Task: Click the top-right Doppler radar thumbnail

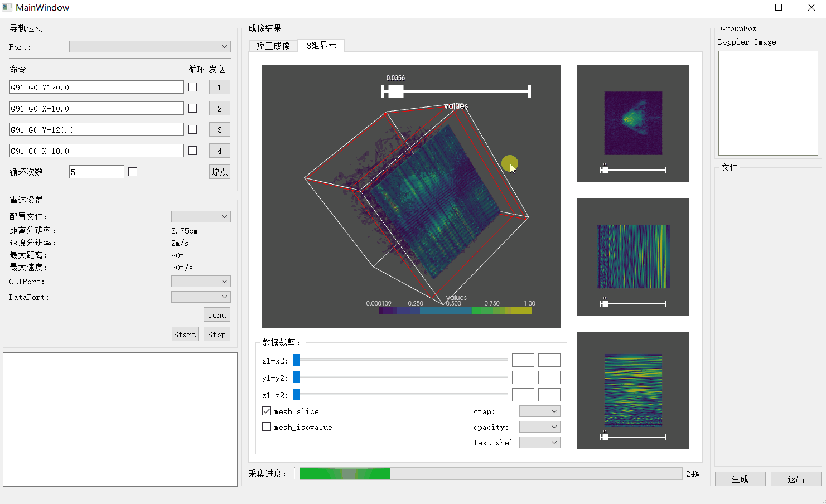Action: point(633,123)
